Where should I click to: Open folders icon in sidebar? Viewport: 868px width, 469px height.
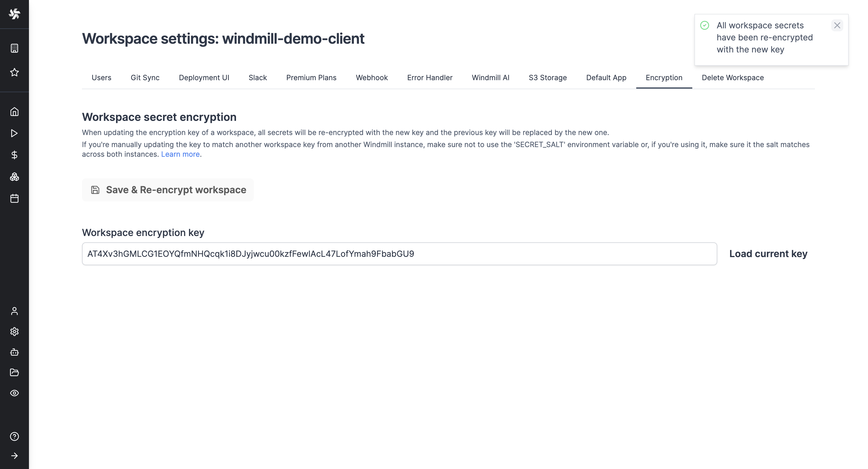14,372
